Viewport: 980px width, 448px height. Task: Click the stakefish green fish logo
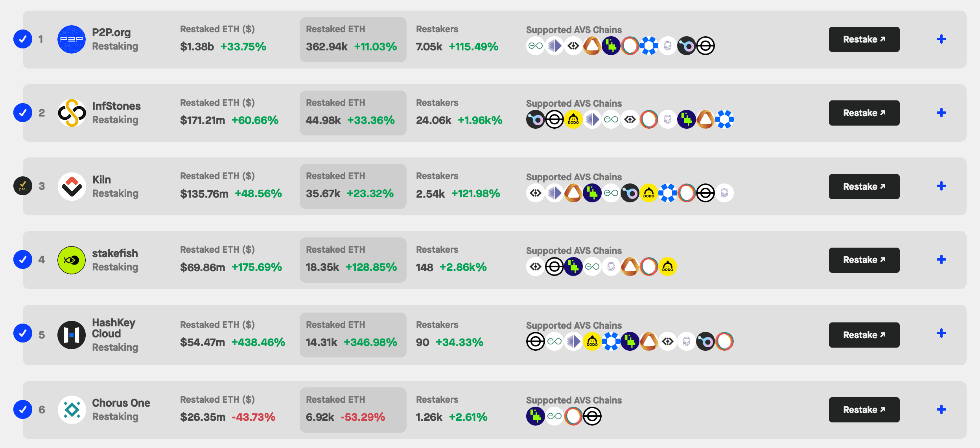pyautogui.click(x=72, y=260)
